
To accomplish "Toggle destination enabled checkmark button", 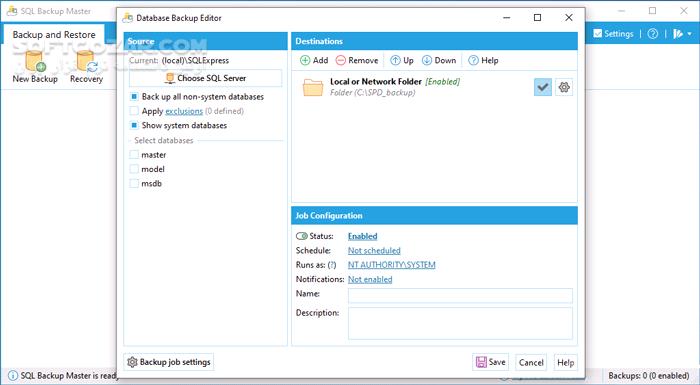I will pyautogui.click(x=542, y=87).
